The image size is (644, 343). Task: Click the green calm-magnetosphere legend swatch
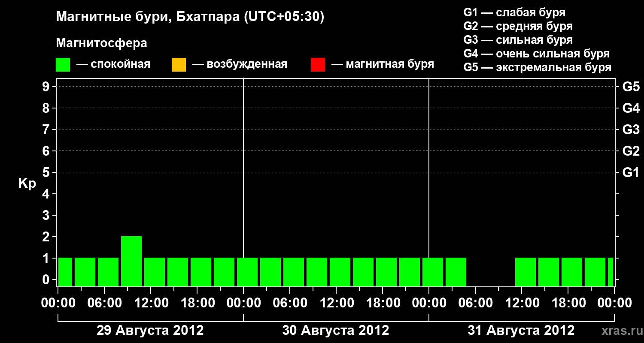[63, 65]
